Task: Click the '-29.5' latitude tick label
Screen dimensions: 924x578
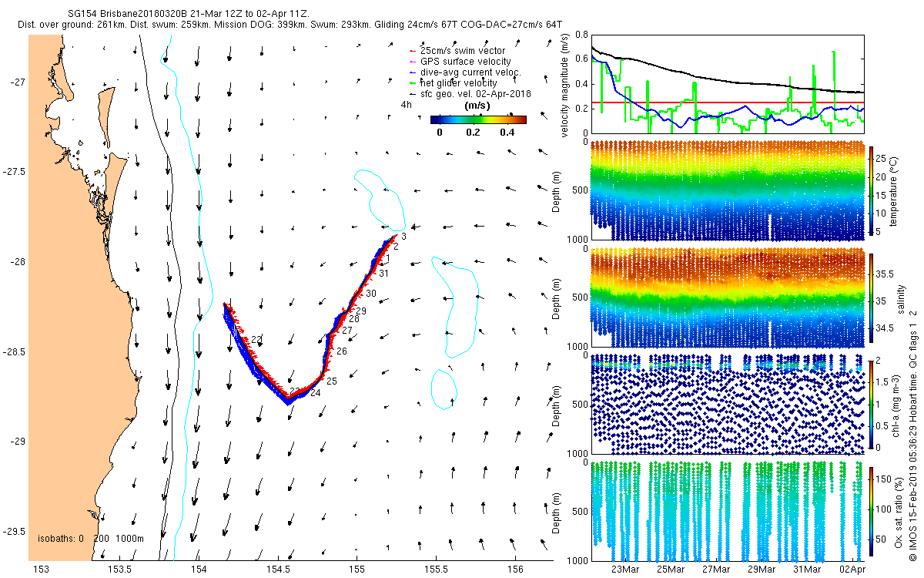Action: point(15,531)
